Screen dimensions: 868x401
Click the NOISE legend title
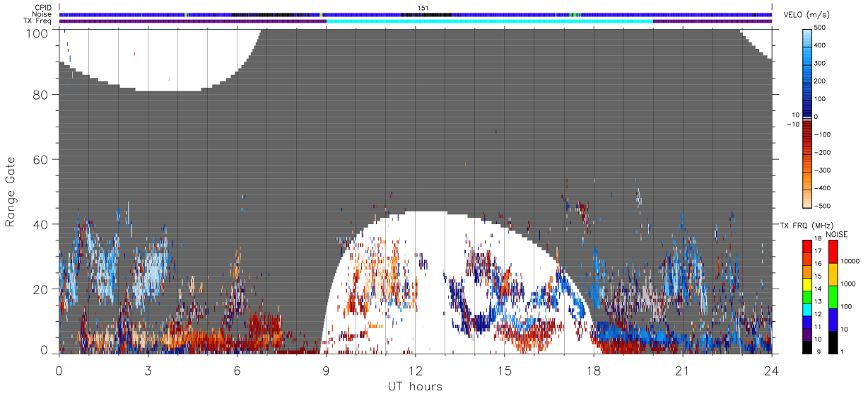point(836,233)
